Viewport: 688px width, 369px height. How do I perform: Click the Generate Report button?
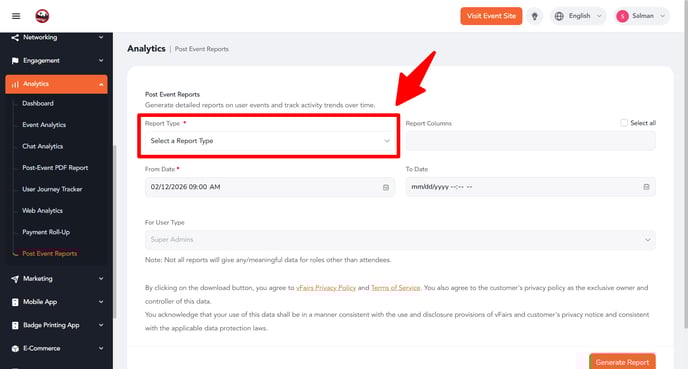click(622, 362)
